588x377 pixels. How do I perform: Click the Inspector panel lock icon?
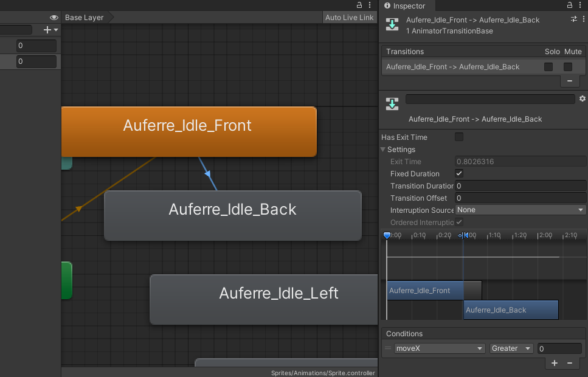coord(570,5)
